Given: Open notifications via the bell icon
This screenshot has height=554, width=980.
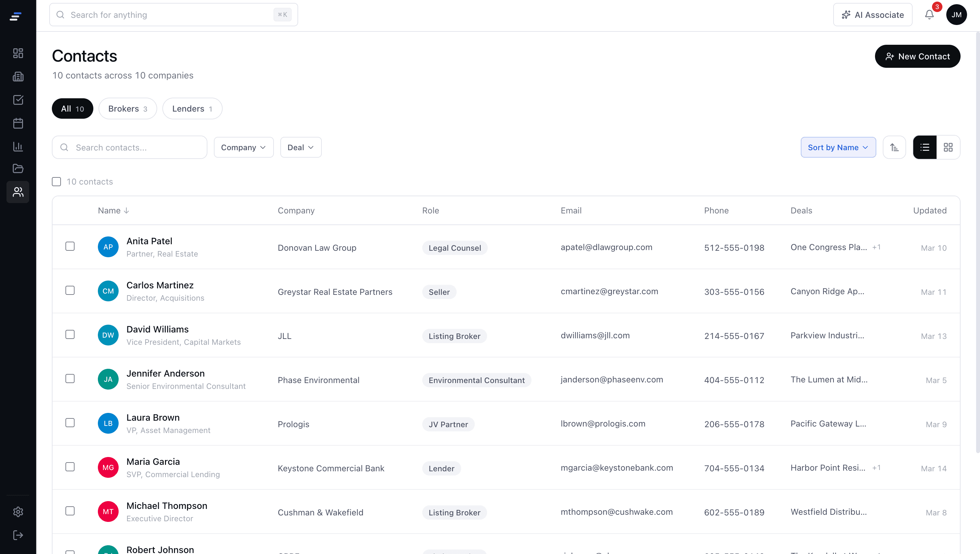Looking at the screenshot, I should (x=929, y=15).
